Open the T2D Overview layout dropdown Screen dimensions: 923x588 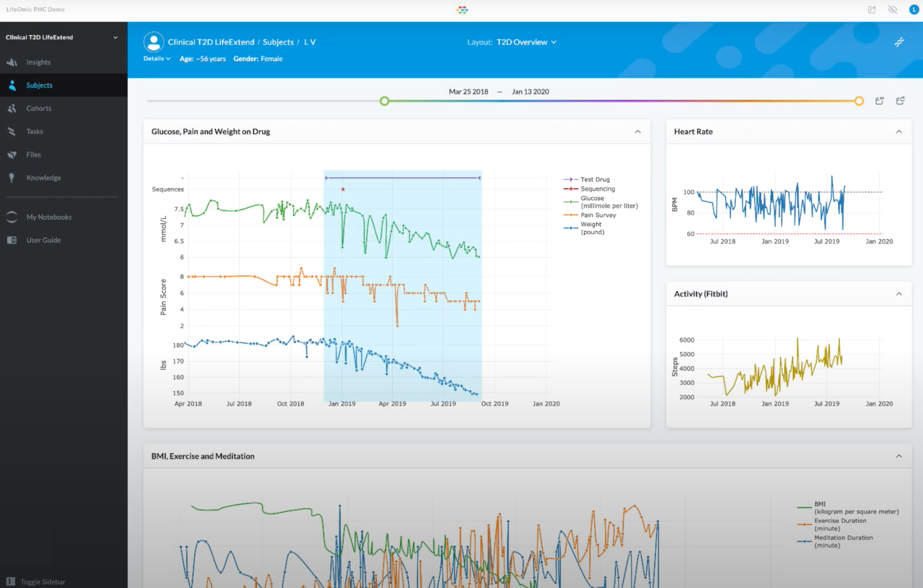[x=526, y=42]
